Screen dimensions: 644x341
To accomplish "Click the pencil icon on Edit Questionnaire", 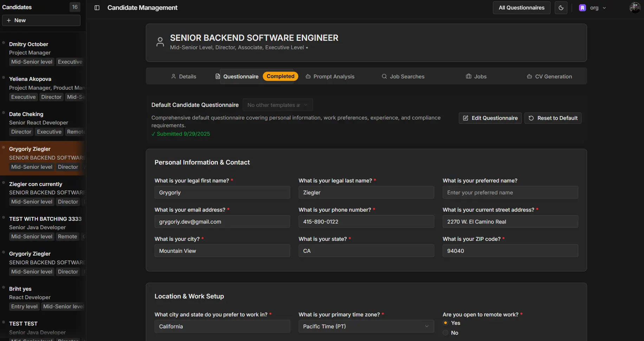I will (466, 118).
